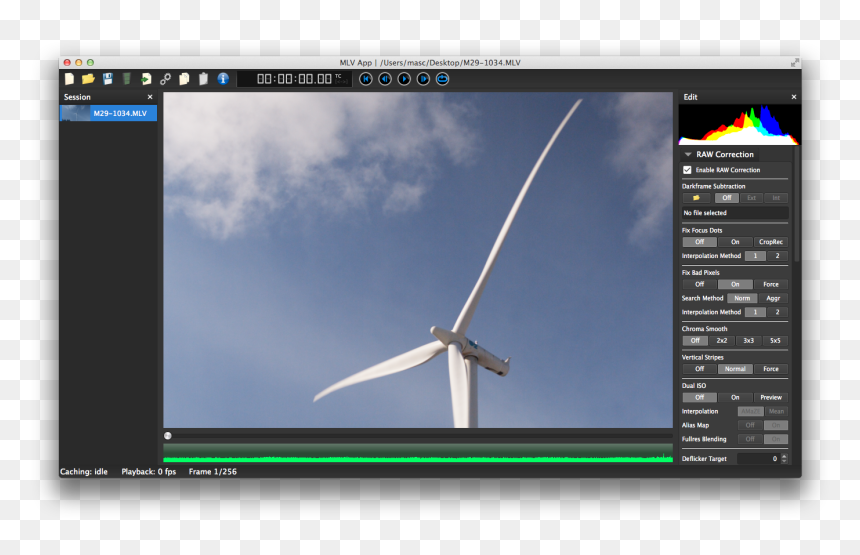Close the Edit panel
Screen dimensions: 860x555
(x=794, y=97)
